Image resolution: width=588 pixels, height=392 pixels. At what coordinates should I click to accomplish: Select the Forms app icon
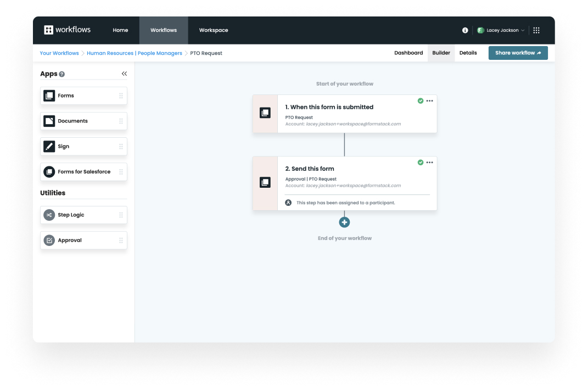49,96
